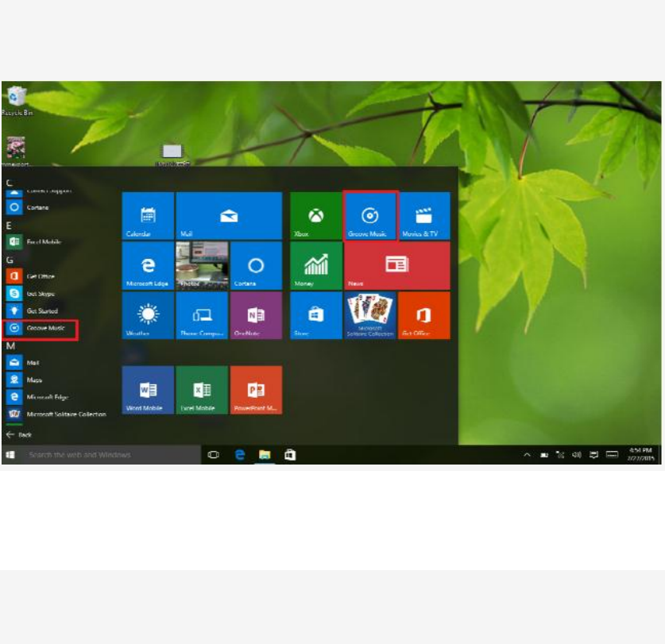Launch the Microsoft Solitaire Collection tile
Screen dimensions: 665x644
point(369,315)
